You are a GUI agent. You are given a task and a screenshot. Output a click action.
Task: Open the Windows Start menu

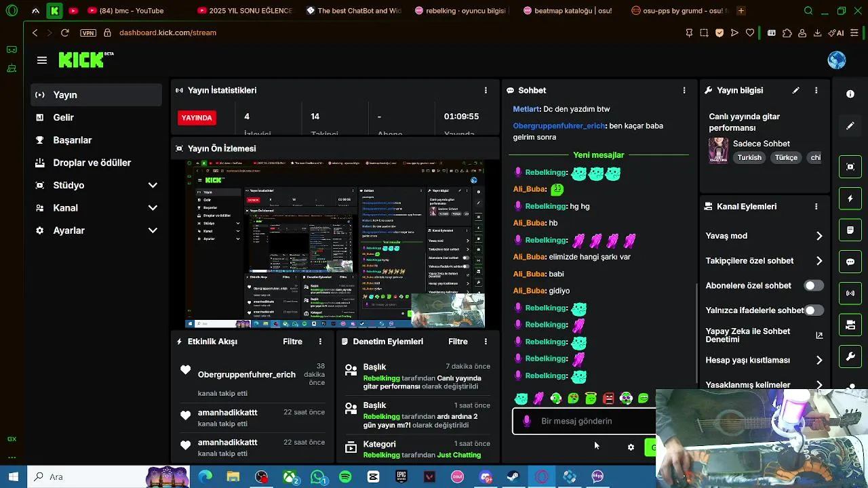click(x=13, y=476)
